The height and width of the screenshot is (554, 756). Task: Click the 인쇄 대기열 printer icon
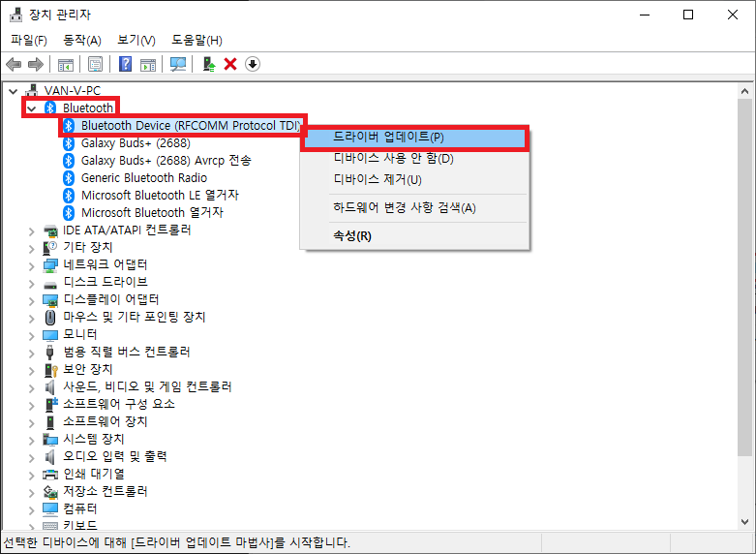click(50, 474)
